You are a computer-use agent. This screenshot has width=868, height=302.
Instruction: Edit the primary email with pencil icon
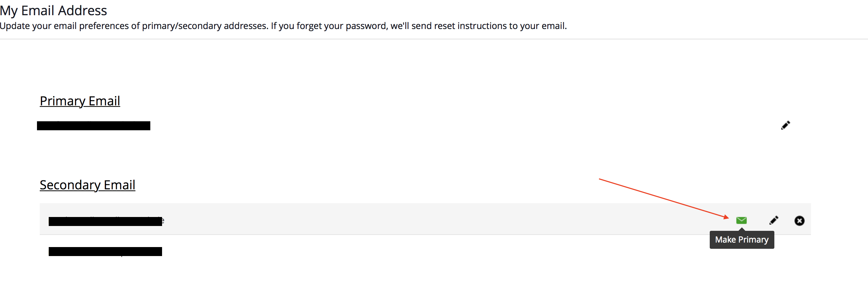pyautogui.click(x=785, y=125)
